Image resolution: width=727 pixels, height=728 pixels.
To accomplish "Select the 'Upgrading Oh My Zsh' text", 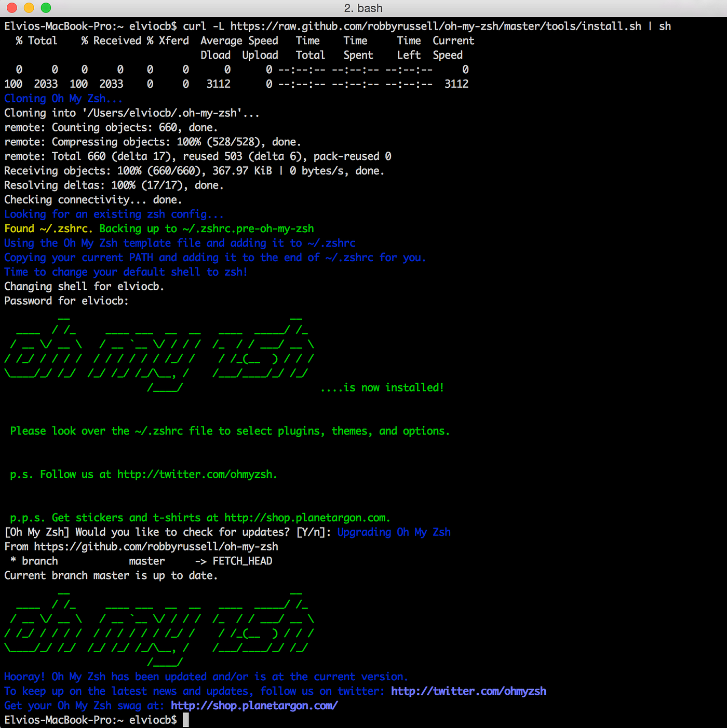I will pyautogui.click(x=394, y=532).
